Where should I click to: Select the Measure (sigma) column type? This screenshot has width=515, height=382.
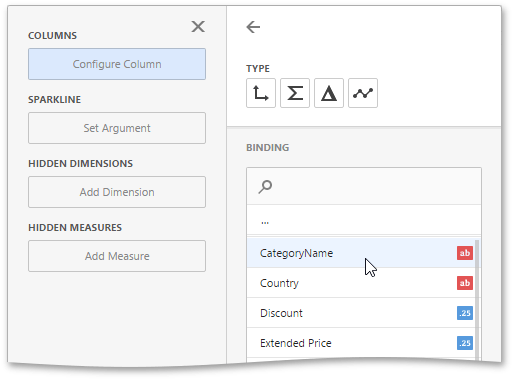(295, 93)
